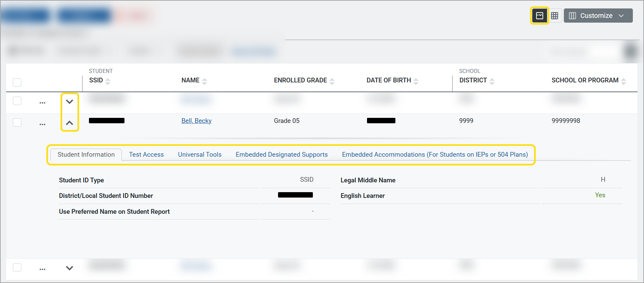Switch to the expandable row view icon
This screenshot has height=283, width=644.
[x=539, y=16]
